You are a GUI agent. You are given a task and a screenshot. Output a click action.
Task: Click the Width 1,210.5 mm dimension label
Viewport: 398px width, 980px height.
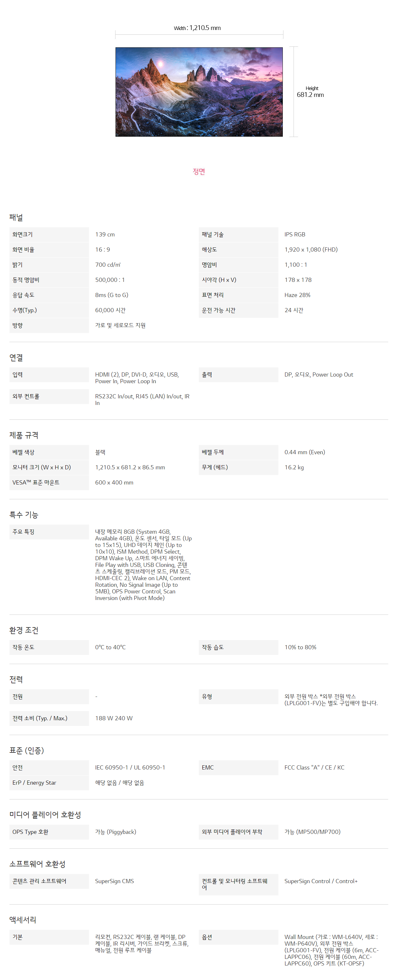[x=197, y=28]
